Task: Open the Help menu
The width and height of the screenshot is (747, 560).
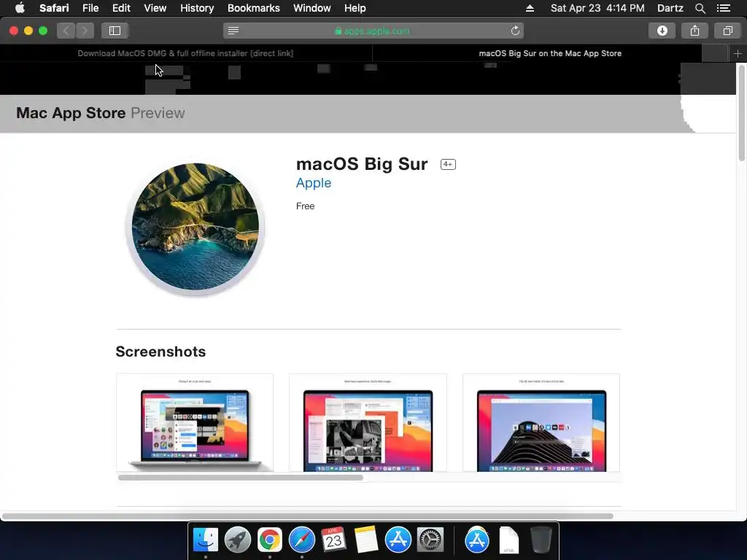Action: (355, 8)
